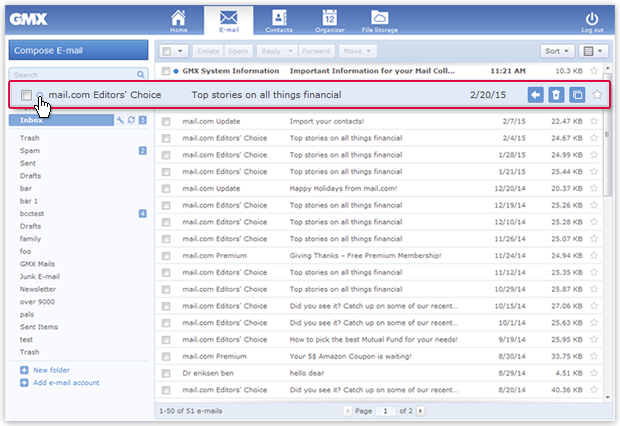The image size is (620, 426).
Task: Open the Sent Items folder
Action: point(39,327)
